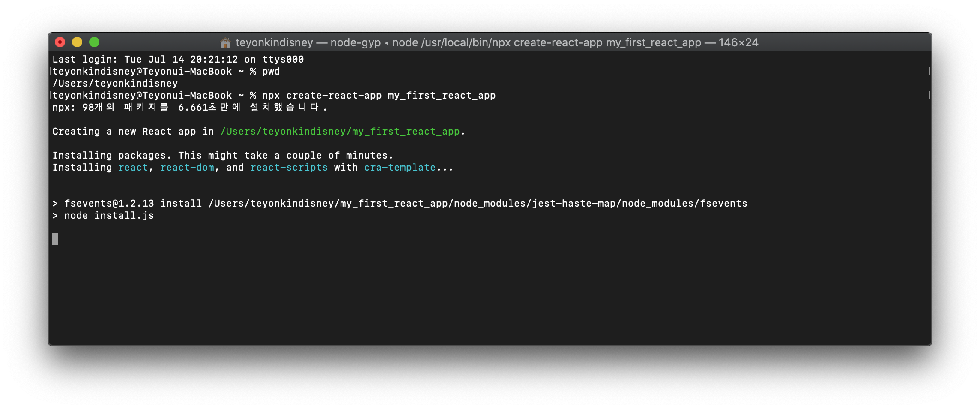Click the red close window button

tap(60, 42)
